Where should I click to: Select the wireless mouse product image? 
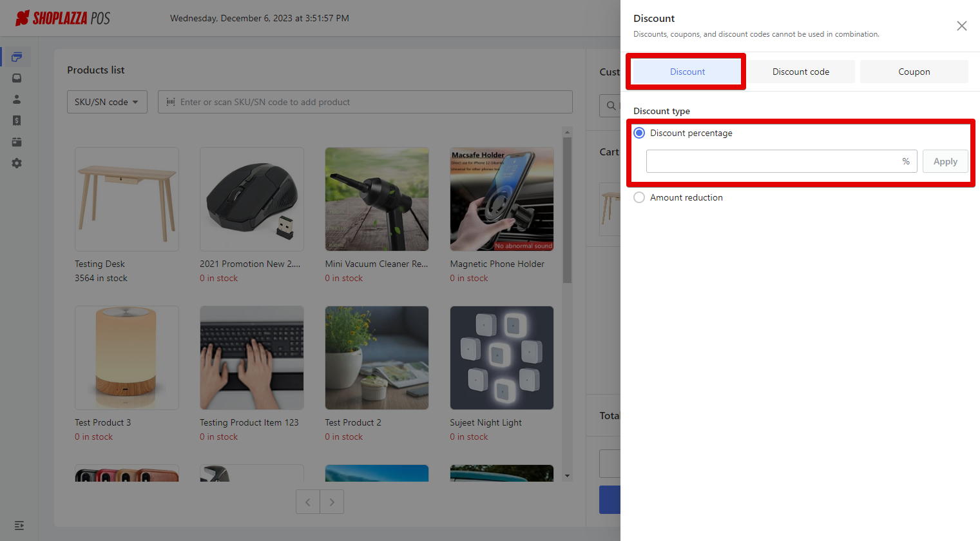pyautogui.click(x=252, y=199)
